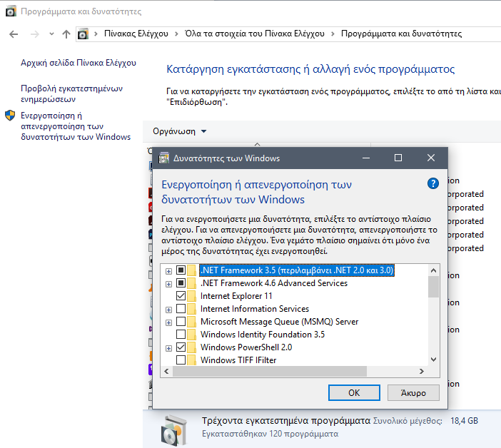This screenshot has width=501, height=448.
Task: Click Εγκαταστάθηκαν 120 προγράμματα status text
Action: [270, 434]
